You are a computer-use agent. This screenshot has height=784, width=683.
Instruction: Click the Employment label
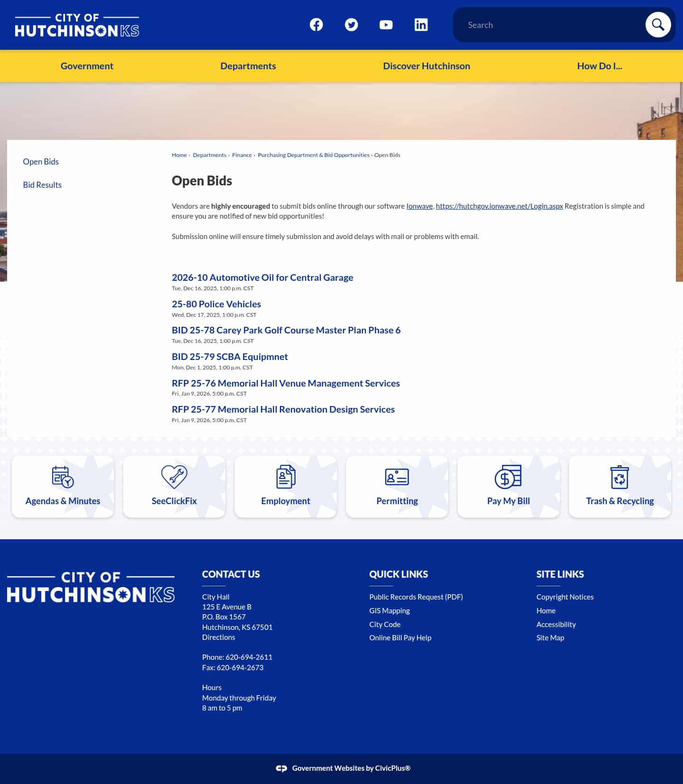(286, 501)
